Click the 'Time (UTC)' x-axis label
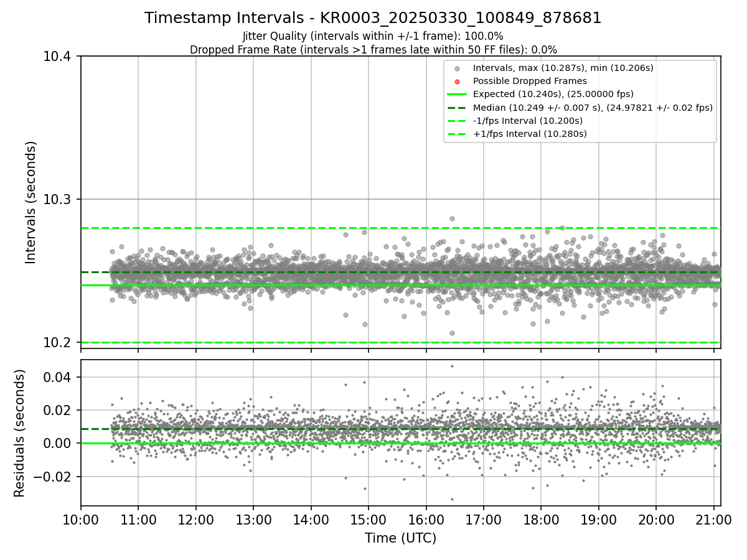 400,538
